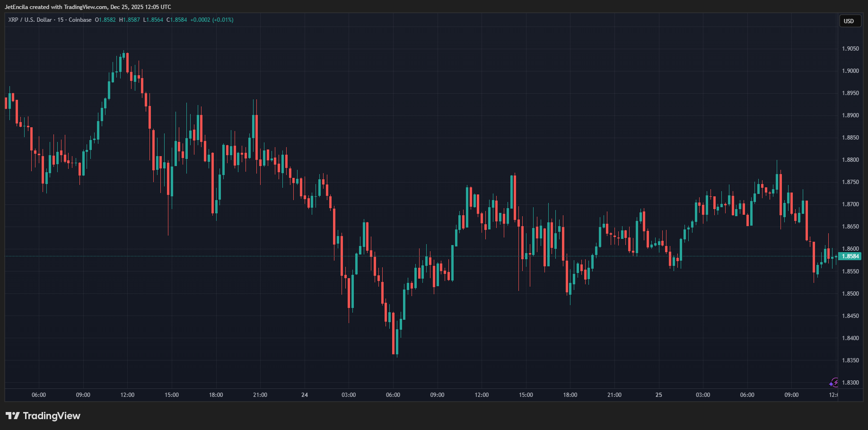
Task: Click the 1.8600 price axis label
Action: tap(850, 249)
